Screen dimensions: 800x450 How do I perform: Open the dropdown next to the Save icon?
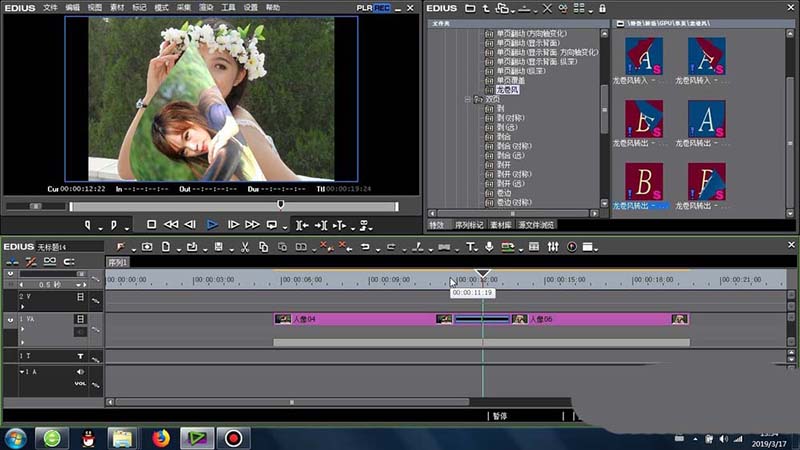coord(231,249)
